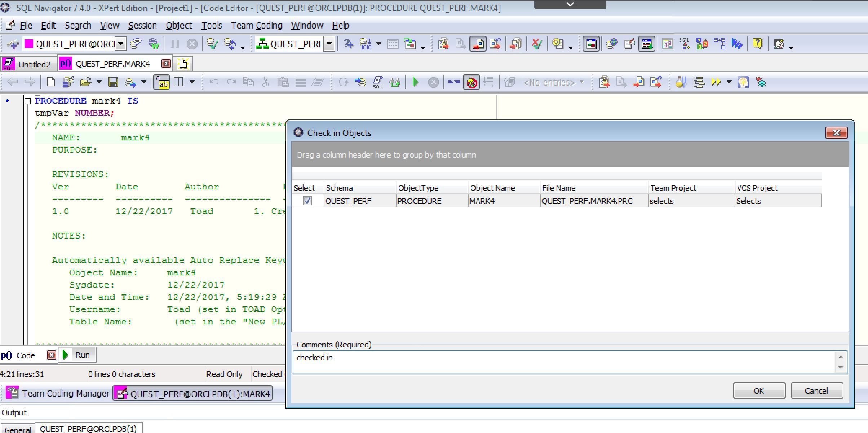Click the Schema column header
This screenshot has height=433, width=868.
[360, 188]
